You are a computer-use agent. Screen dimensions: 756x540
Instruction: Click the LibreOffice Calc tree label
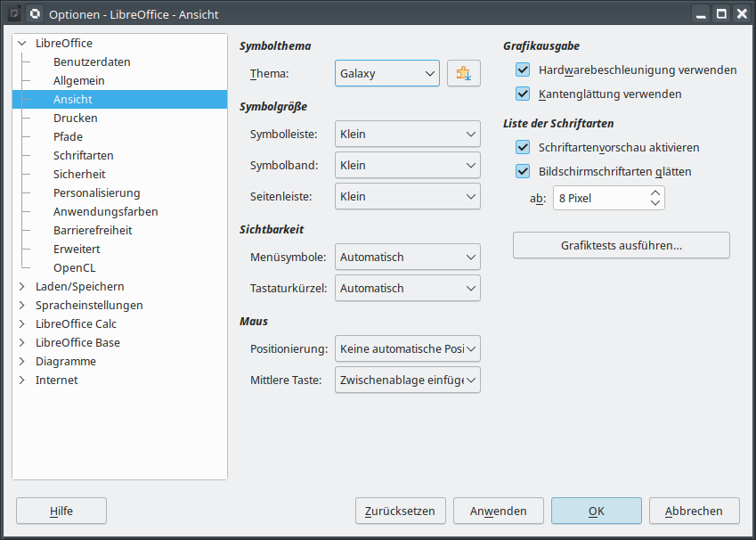pyautogui.click(x=76, y=323)
